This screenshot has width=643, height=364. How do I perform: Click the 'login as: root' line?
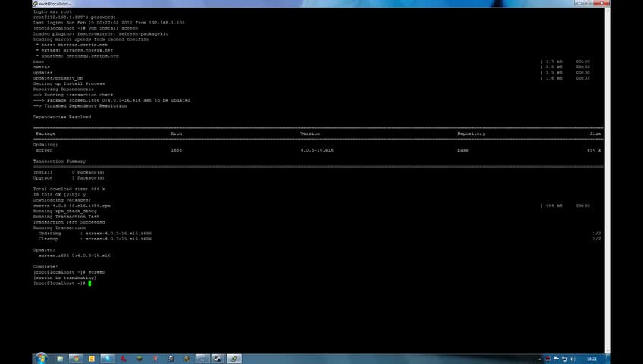pyautogui.click(x=52, y=11)
